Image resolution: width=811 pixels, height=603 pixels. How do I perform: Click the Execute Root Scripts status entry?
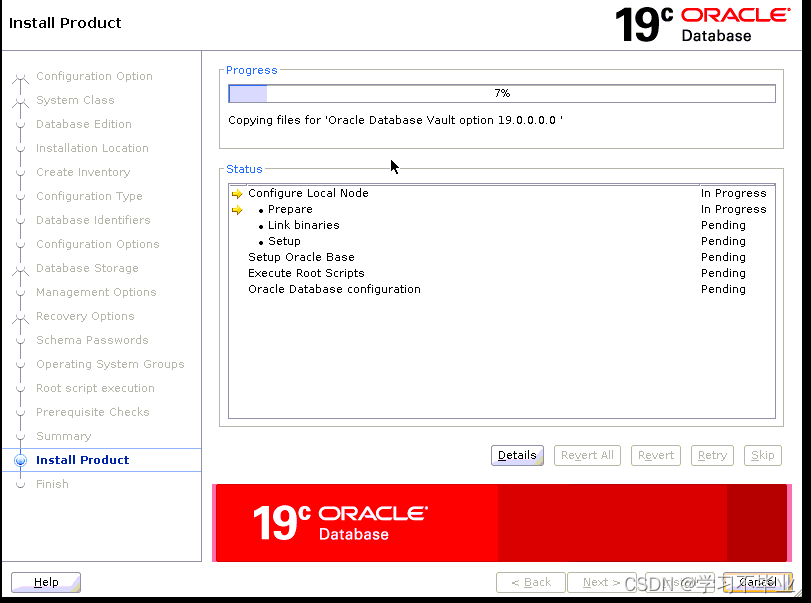click(306, 273)
